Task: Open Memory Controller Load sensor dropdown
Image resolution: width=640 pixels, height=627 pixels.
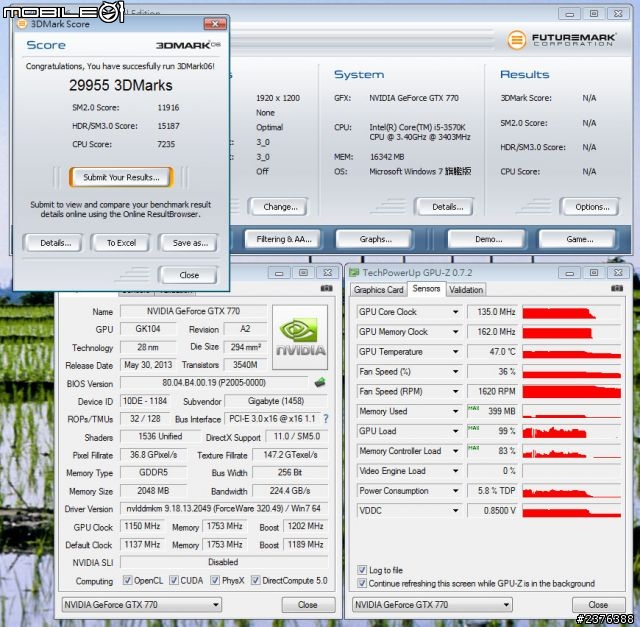Action: pos(456,451)
